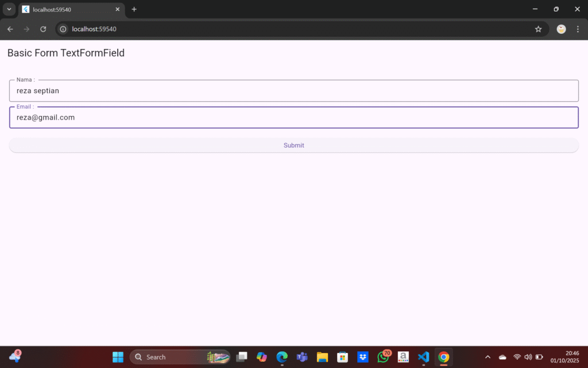This screenshot has height=368, width=588.
Task: Open the Chrome three-dot menu
Action: [x=578, y=29]
